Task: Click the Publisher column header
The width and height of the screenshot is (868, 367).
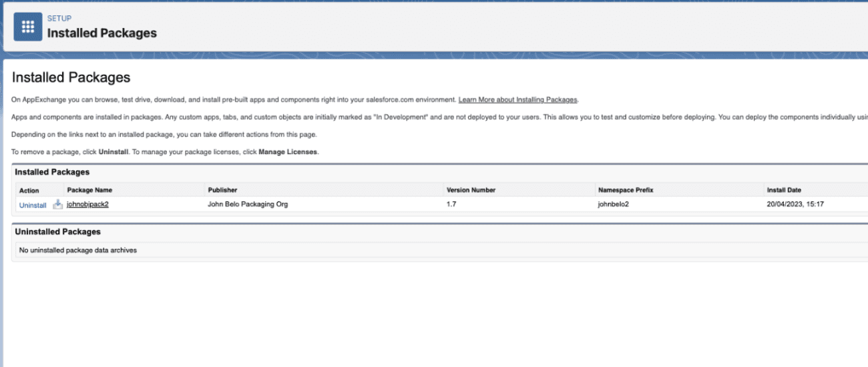Action: [222, 190]
